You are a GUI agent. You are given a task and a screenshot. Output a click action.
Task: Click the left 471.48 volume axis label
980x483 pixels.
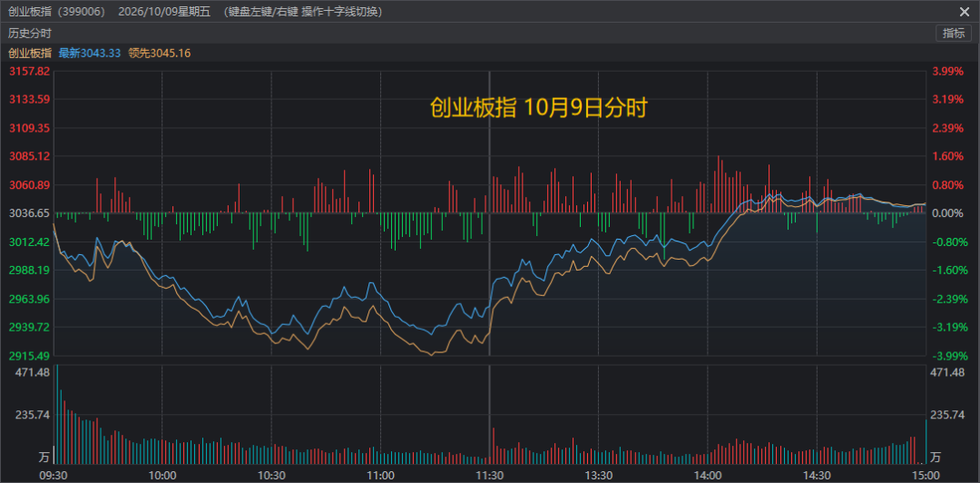point(34,372)
